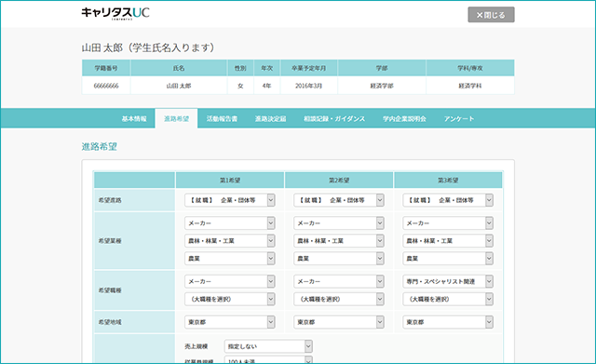Image resolution: width=596 pixels, height=364 pixels.
Task: Click 経済学科 department cell
Action: point(469,86)
